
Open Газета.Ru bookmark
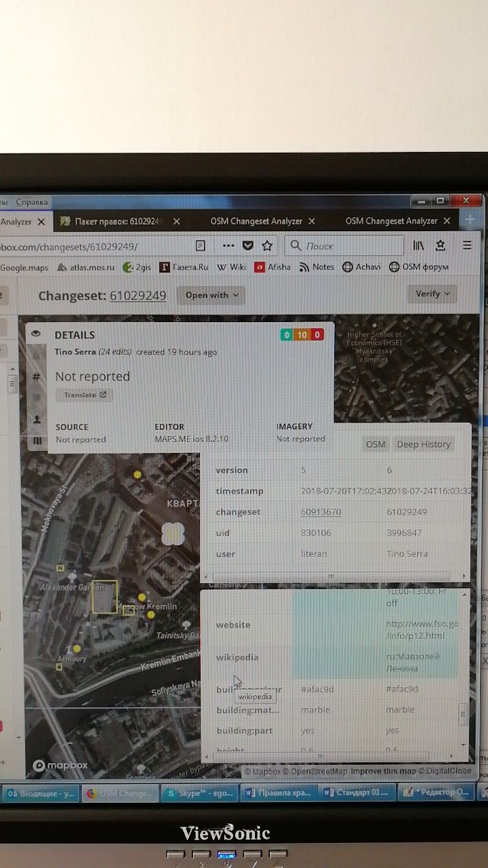(184, 267)
